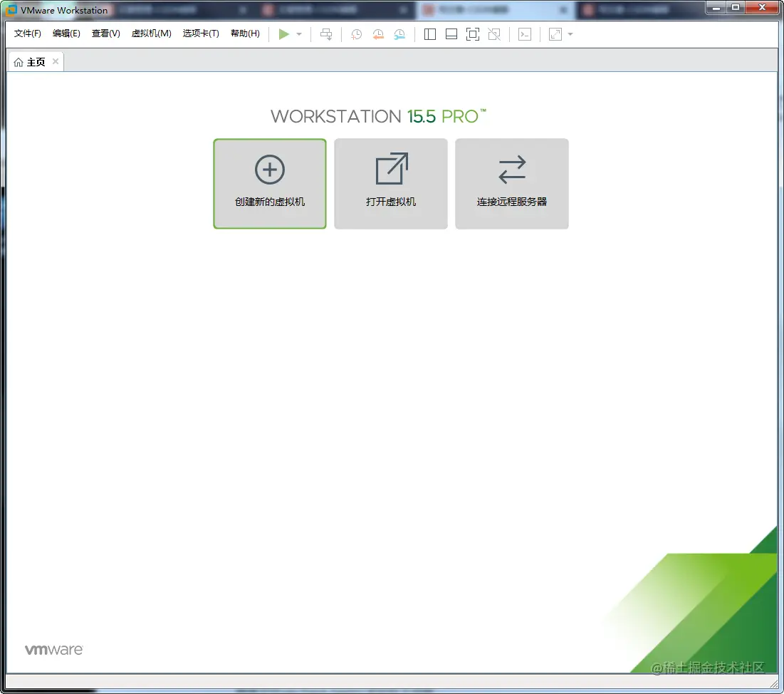Click 打开虚拟机 button
The image size is (784, 694).
[390, 184]
